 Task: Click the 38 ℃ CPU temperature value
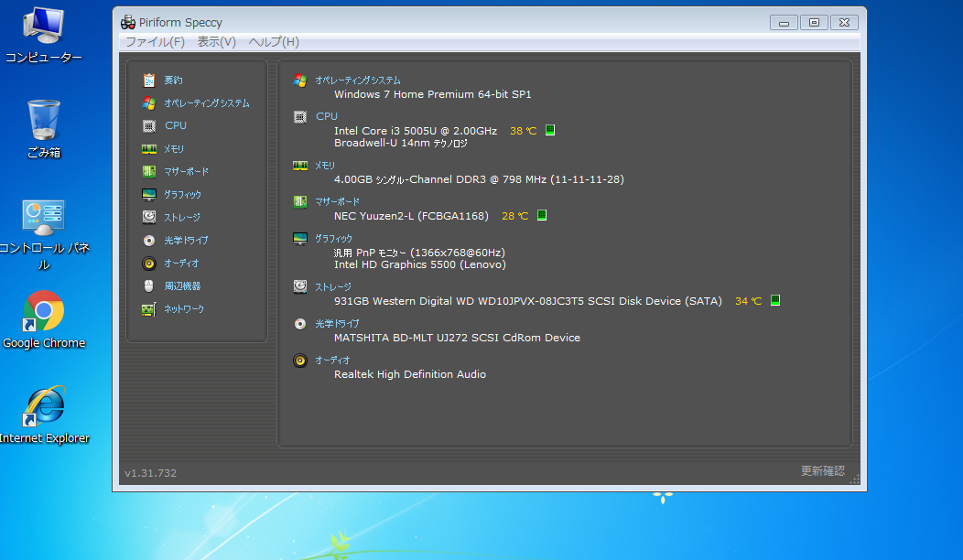point(524,131)
